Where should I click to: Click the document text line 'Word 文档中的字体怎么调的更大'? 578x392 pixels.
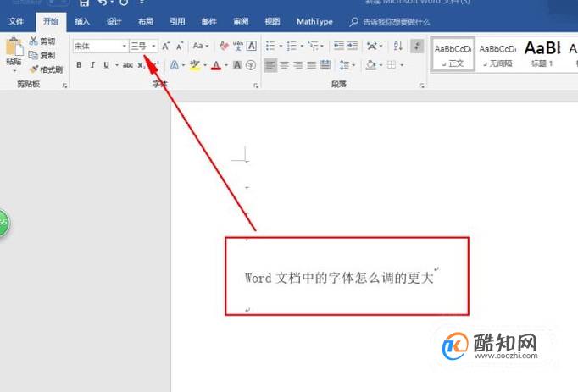(x=339, y=278)
